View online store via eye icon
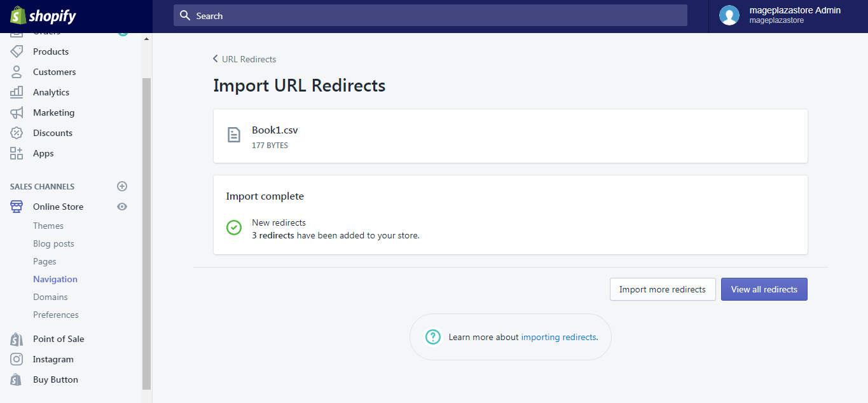 tap(122, 207)
